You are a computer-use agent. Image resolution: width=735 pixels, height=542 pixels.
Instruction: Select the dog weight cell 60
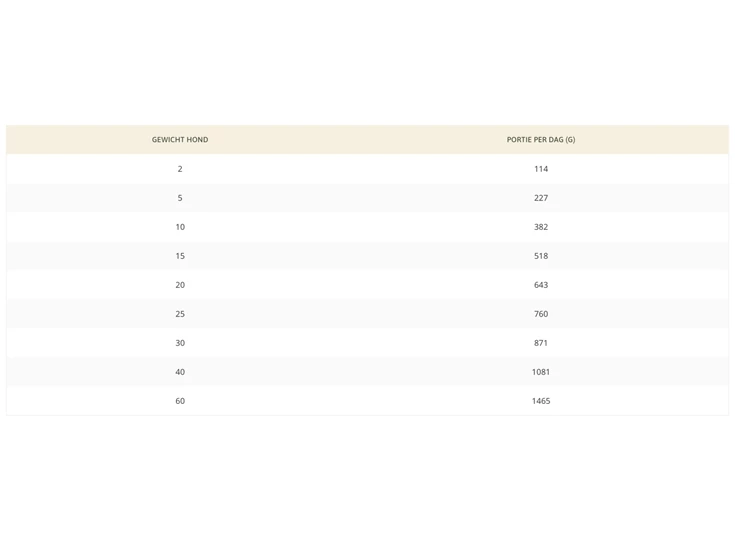[180, 401]
